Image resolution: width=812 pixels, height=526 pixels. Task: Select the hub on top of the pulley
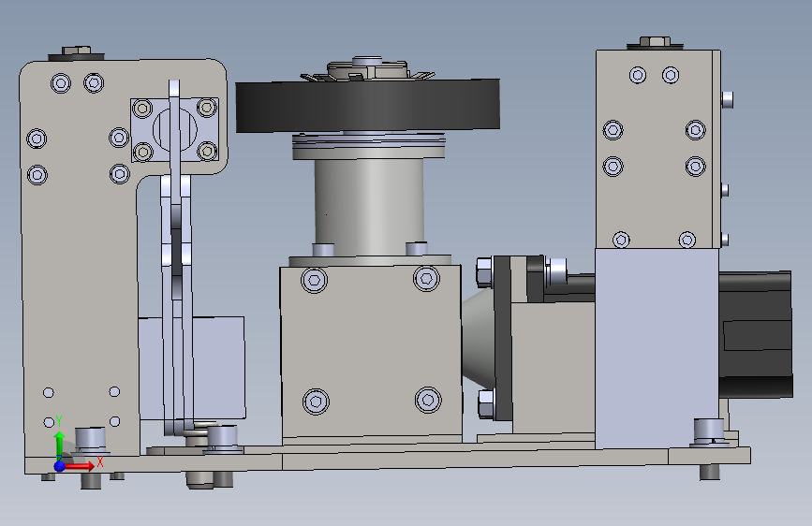368,70
